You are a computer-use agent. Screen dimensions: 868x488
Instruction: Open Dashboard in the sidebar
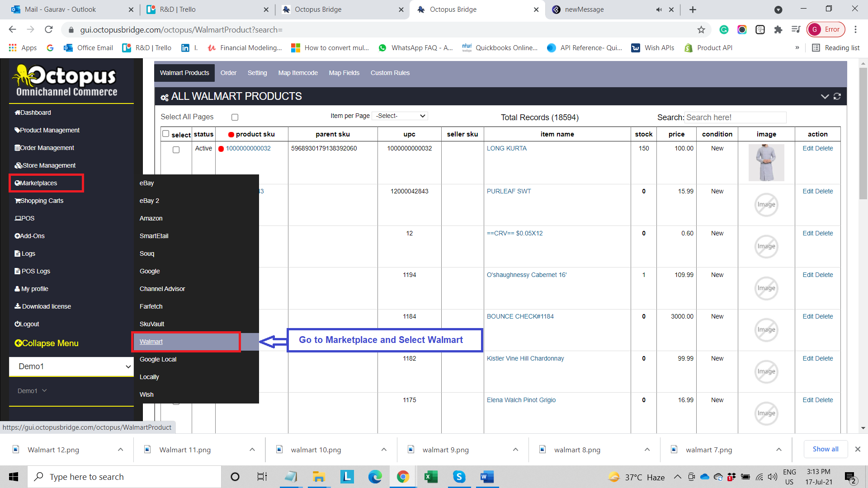(33, 113)
